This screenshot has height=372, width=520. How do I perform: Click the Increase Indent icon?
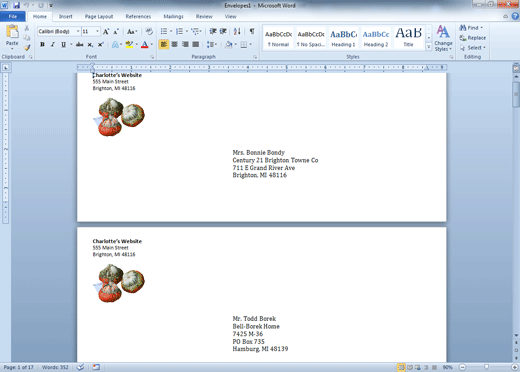click(223, 31)
